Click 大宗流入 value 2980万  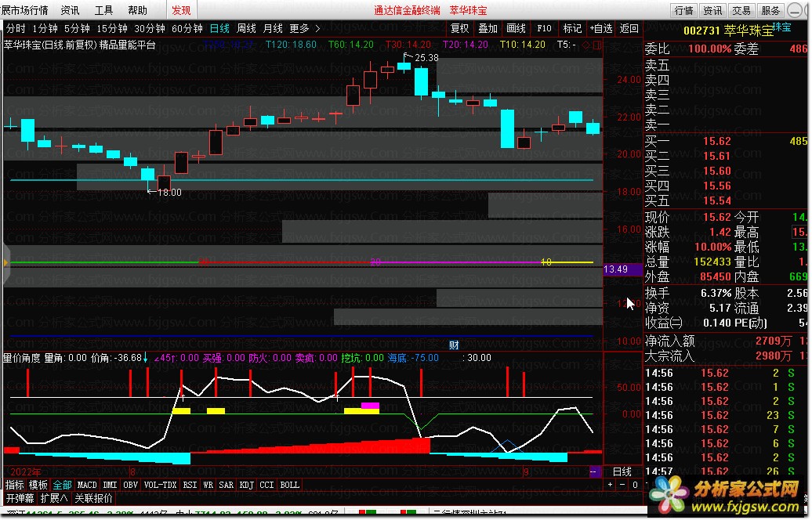[773, 356]
